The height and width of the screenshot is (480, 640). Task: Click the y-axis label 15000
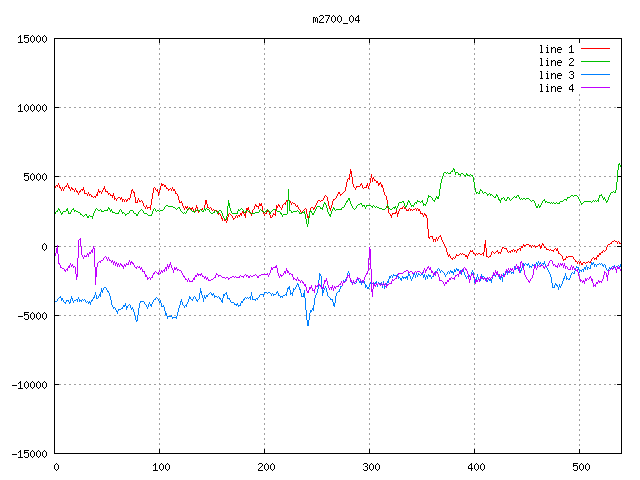[32, 39]
